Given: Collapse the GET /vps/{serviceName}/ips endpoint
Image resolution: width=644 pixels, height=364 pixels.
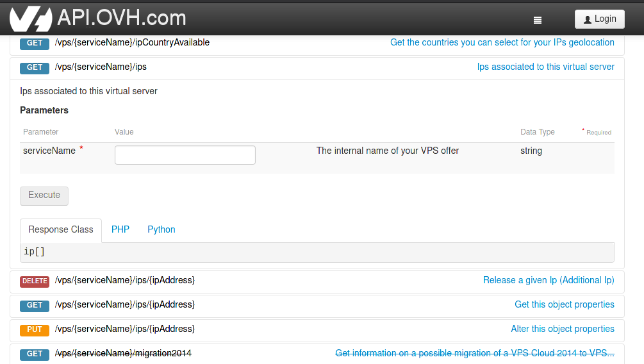Looking at the screenshot, I should (101, 67).
